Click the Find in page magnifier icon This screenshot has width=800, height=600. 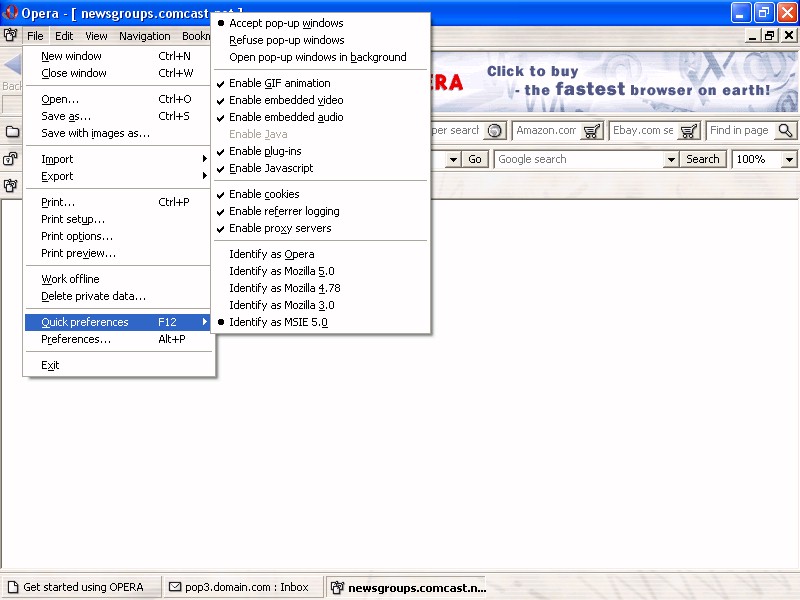(x=785, y=131)
